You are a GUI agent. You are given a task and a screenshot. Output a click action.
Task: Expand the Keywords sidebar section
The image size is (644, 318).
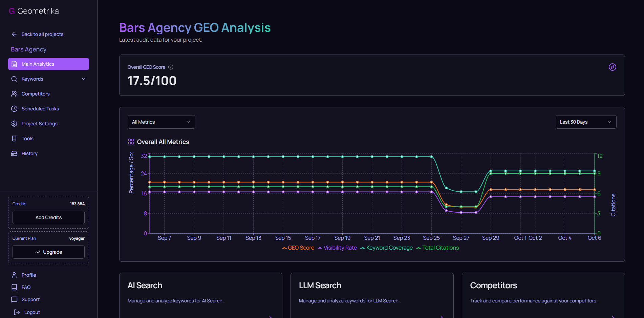coord(83,79)
